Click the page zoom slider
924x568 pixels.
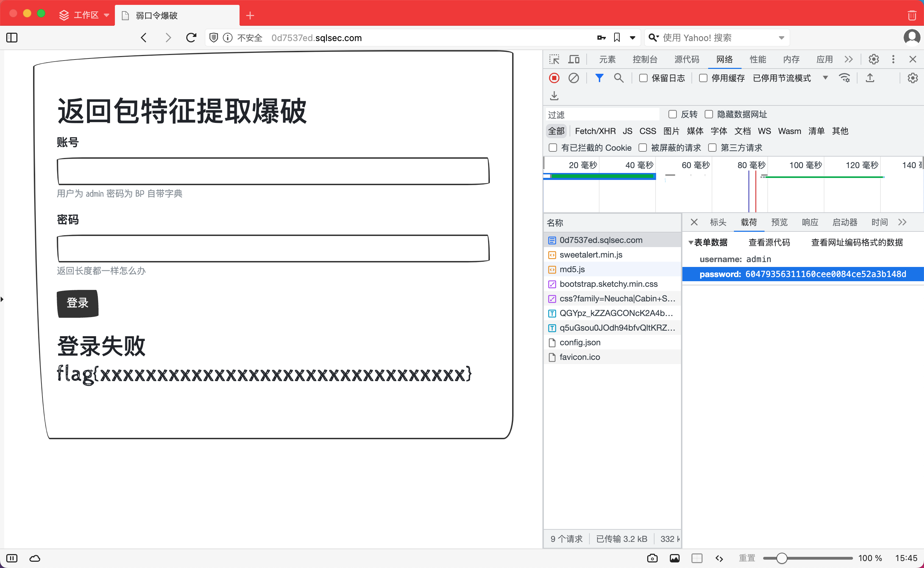pyautogui.click(x=808, y=558)
